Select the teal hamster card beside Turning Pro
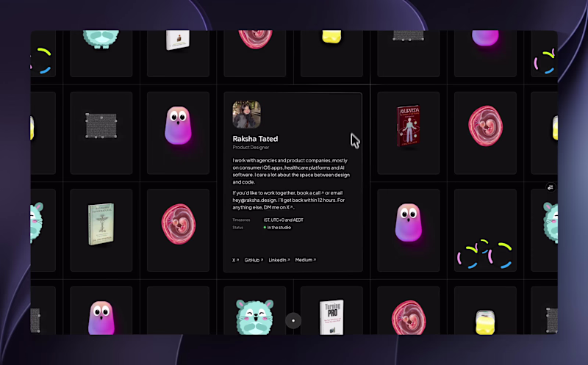588x365 pixels. pyautogui.click(x=254, y=311)
